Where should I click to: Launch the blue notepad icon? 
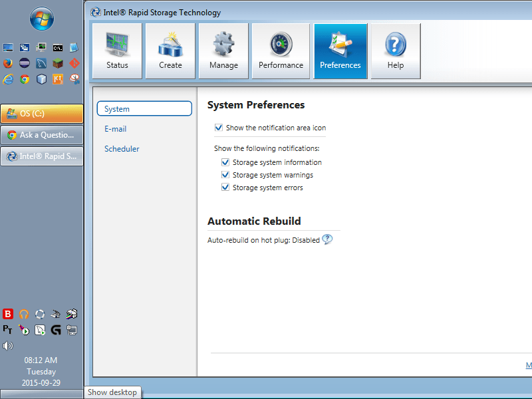(74, 47)
